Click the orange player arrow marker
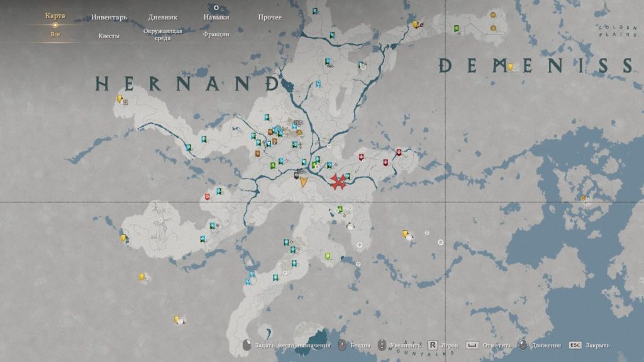644x362 pixels. pos(303,182)
